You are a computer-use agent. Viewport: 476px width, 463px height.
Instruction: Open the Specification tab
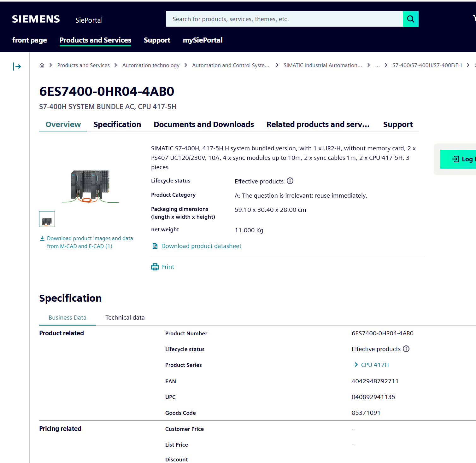point(117,124)
